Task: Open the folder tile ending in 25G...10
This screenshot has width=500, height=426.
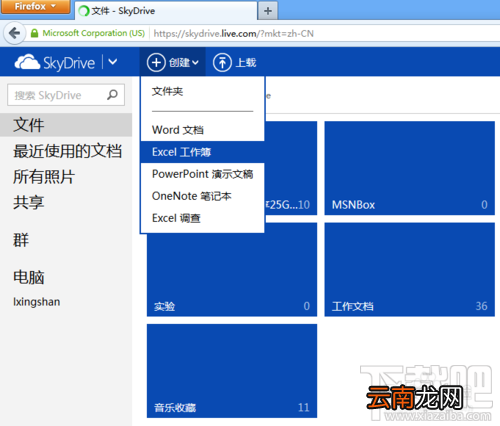Action: coord(291,168)
